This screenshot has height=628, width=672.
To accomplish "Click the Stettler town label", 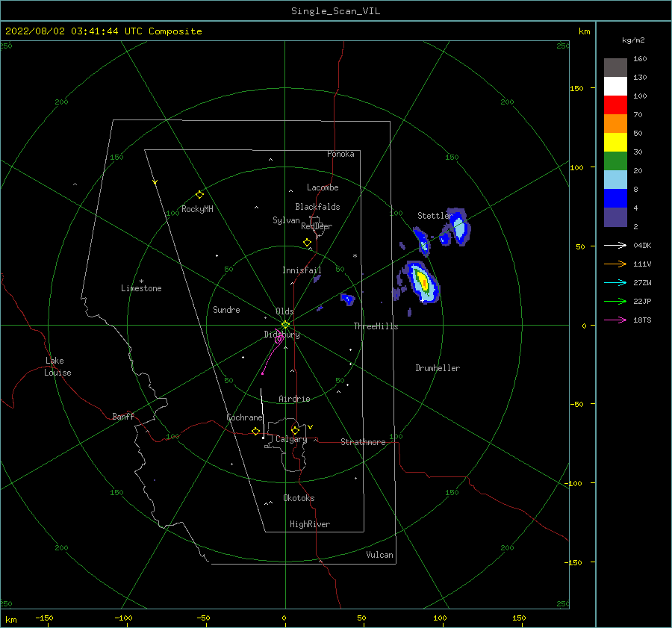I will [435, 216].
